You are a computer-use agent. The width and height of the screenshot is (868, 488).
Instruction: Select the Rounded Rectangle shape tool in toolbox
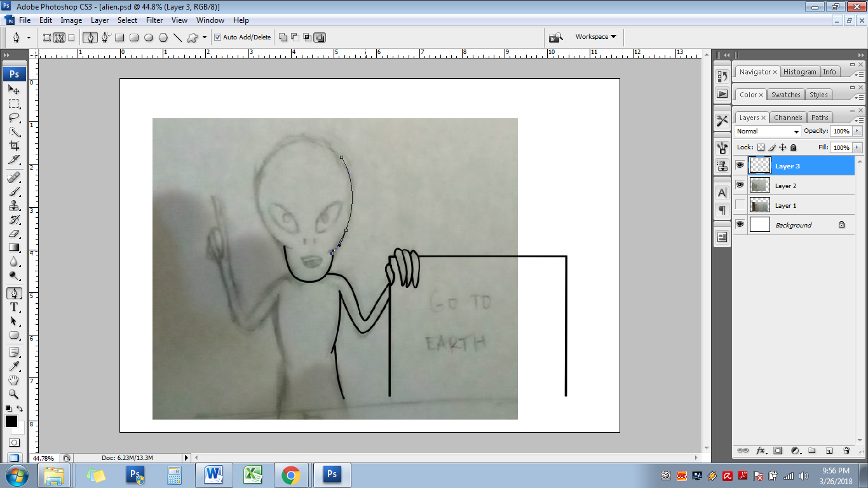(14, 335)
